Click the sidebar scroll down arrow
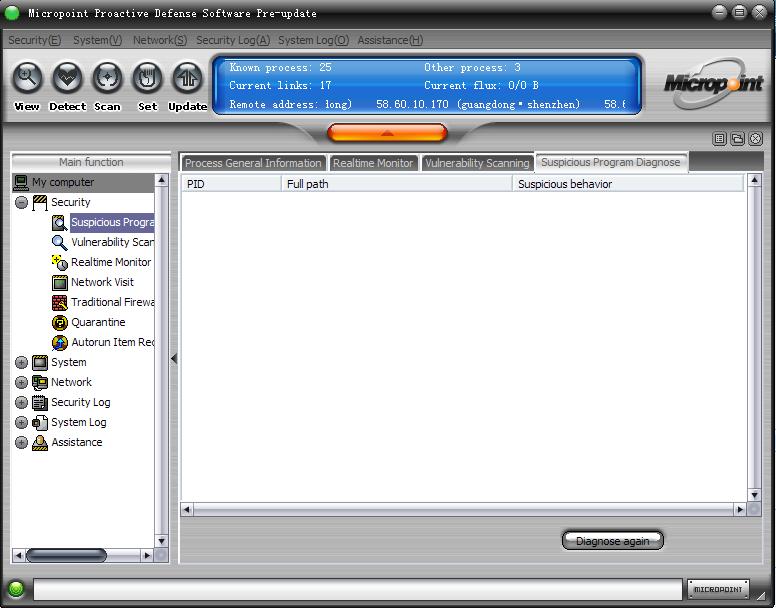The height and width of the screenshot is (608, 776). (161, 541)
